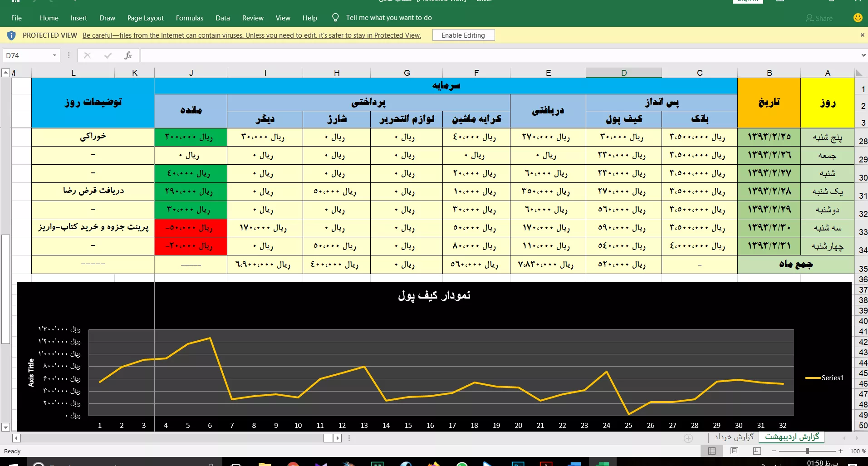The width and height of the screenshot is (868, 466).
Task: Click the vertical scroll down arrow
Action: coord(5,427)
